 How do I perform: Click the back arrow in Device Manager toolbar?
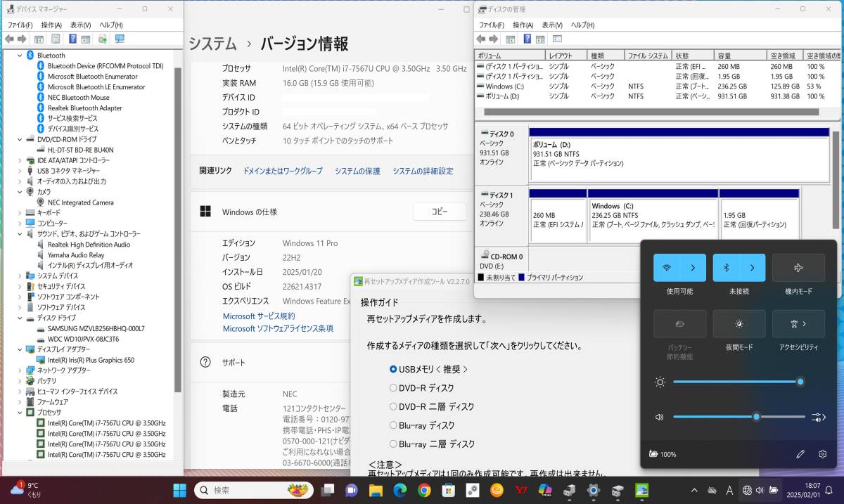point(10,39)
